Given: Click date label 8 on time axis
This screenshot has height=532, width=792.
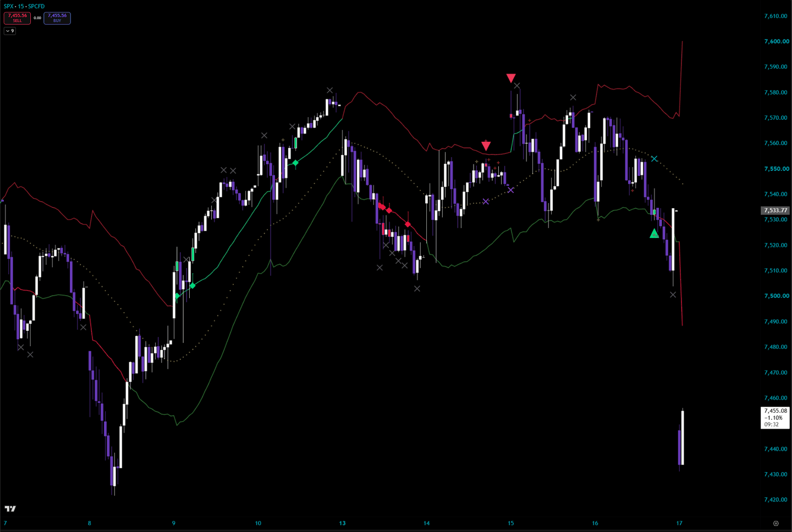Looking at the screenshot, I should tap(90, 523).
